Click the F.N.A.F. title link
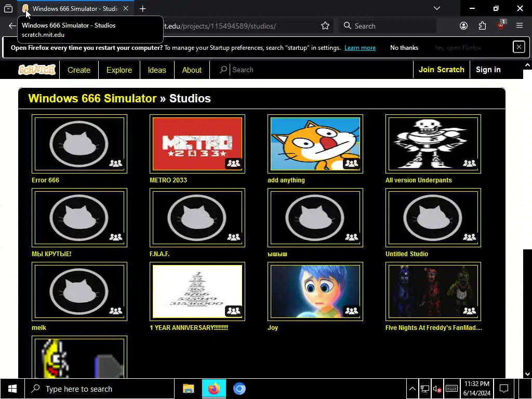 [159, 254]
